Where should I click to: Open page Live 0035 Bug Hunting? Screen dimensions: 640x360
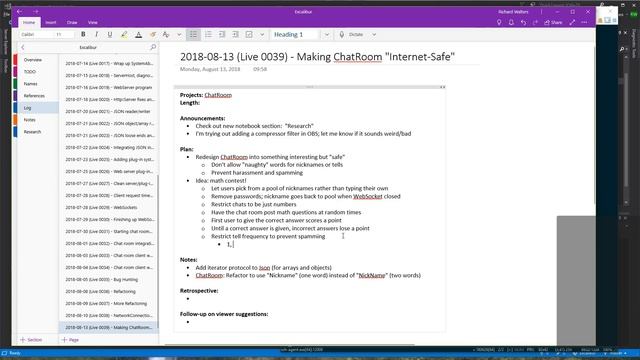(x=109, y=280)
